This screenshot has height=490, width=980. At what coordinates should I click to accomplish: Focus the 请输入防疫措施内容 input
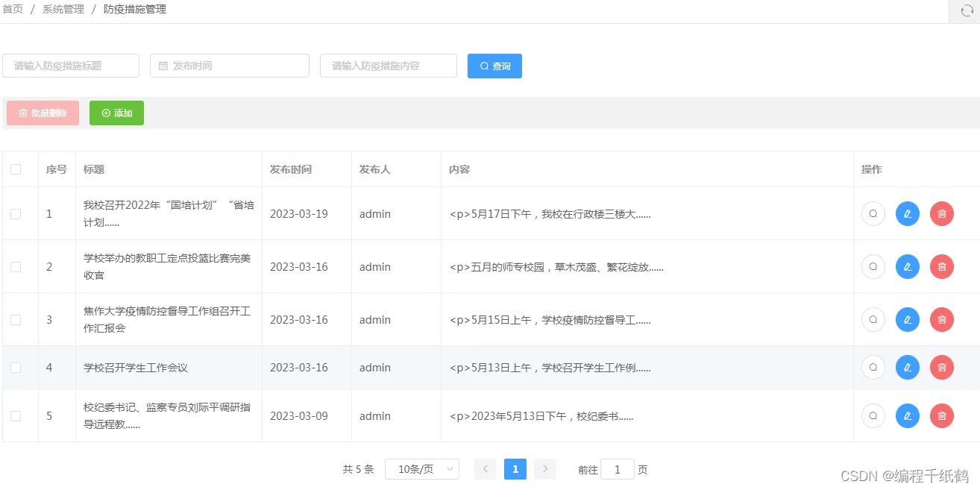click(389, 66)
